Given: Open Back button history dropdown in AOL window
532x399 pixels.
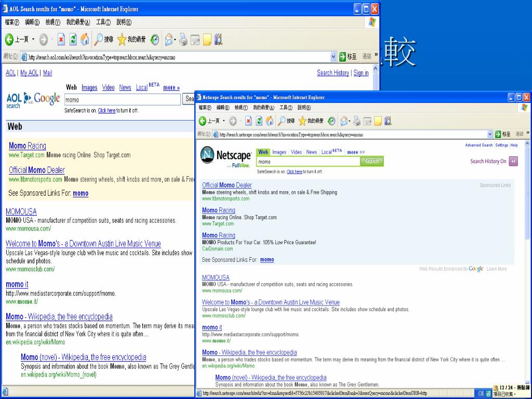Looking at the screenshot, I should point(33,39).
